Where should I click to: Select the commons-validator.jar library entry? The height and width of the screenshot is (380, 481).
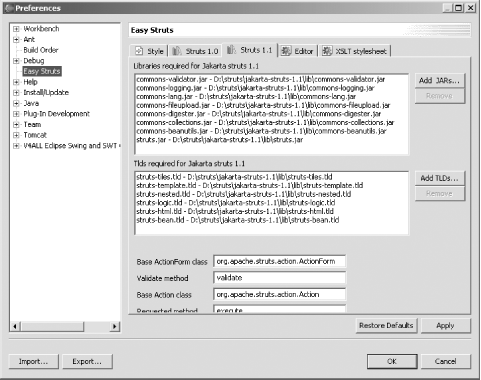coord(261,79)
